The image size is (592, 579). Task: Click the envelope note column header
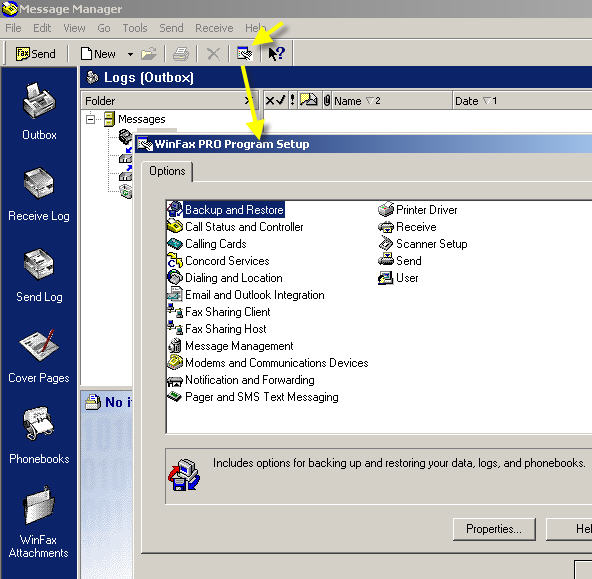pyautogui.click(x=309, y=100)
